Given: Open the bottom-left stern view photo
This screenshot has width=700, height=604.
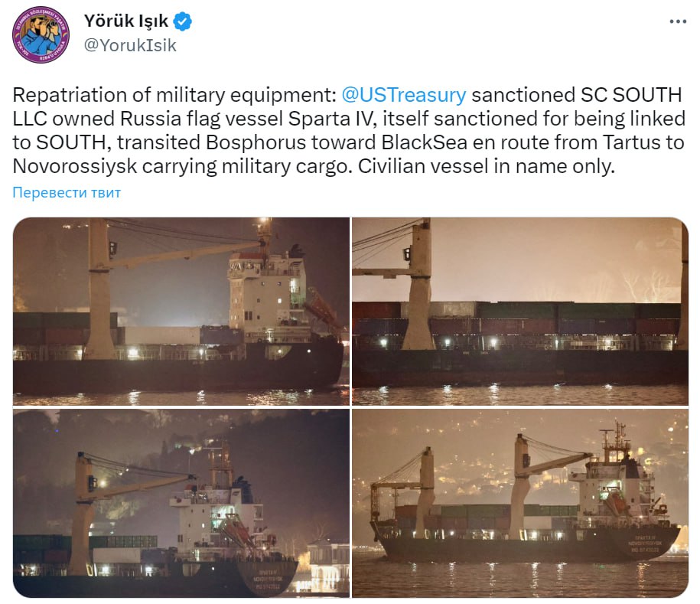Looking at the screenshot, I should [181, 503].
